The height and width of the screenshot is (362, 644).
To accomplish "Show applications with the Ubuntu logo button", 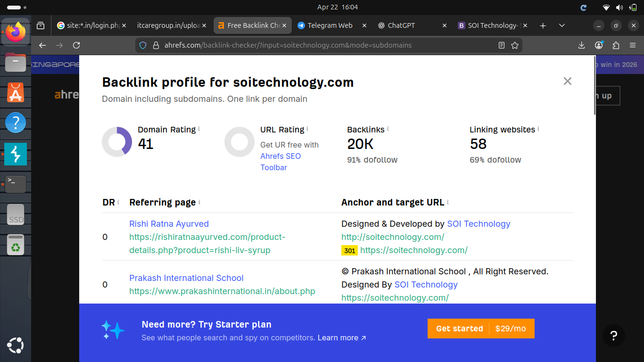I will pyautogui.click(x=16, y=346).
